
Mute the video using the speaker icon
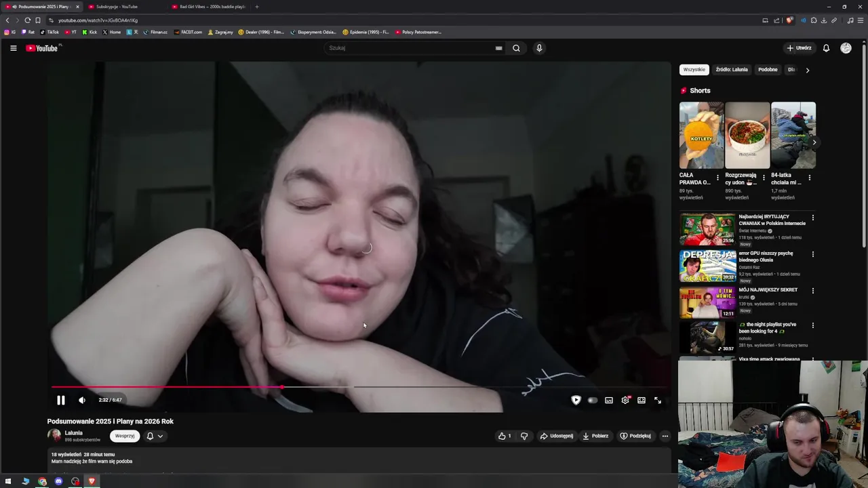tap(82, 400)
